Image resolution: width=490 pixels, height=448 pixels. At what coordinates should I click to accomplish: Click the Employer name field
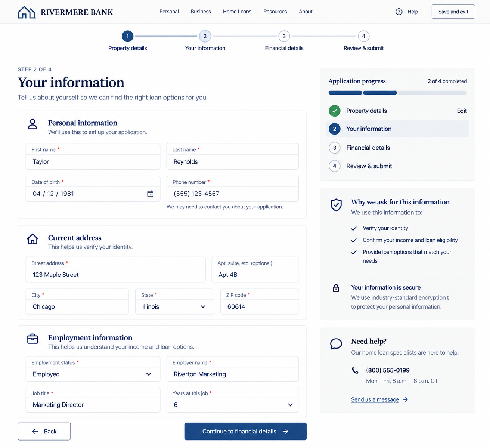click(x=233, y=369)
